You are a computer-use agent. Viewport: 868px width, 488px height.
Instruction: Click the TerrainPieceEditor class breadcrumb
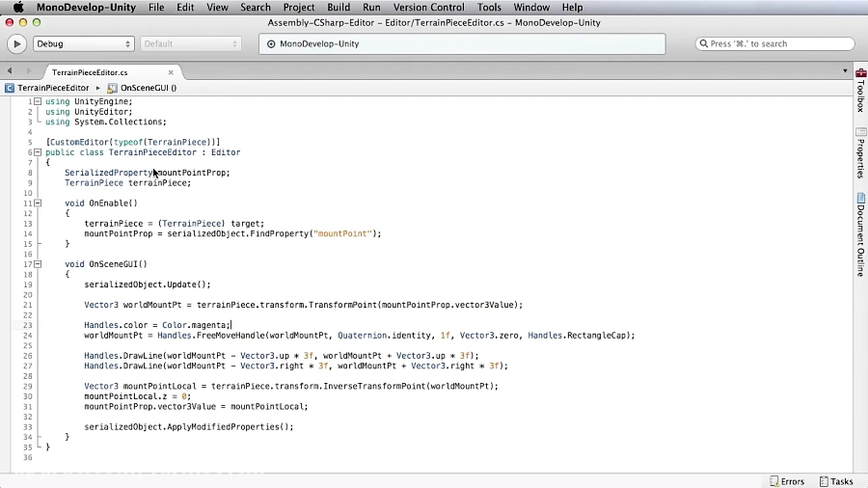point(53,88)
